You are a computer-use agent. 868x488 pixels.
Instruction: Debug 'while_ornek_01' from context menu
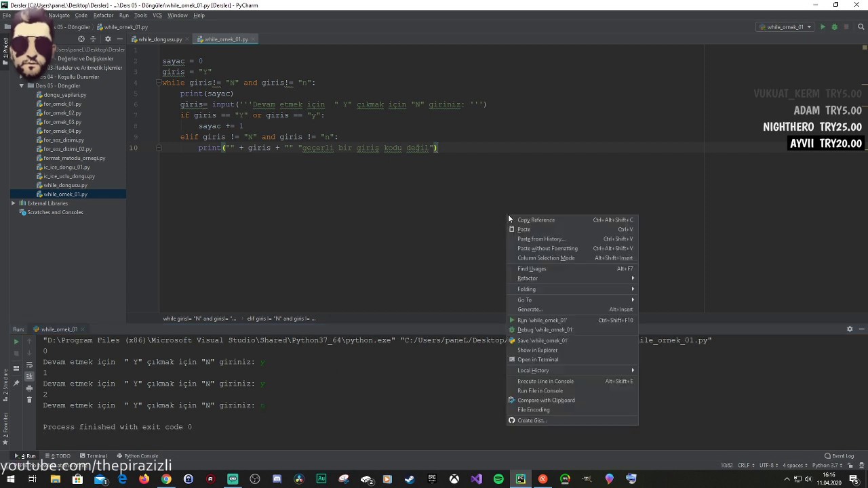572,329
